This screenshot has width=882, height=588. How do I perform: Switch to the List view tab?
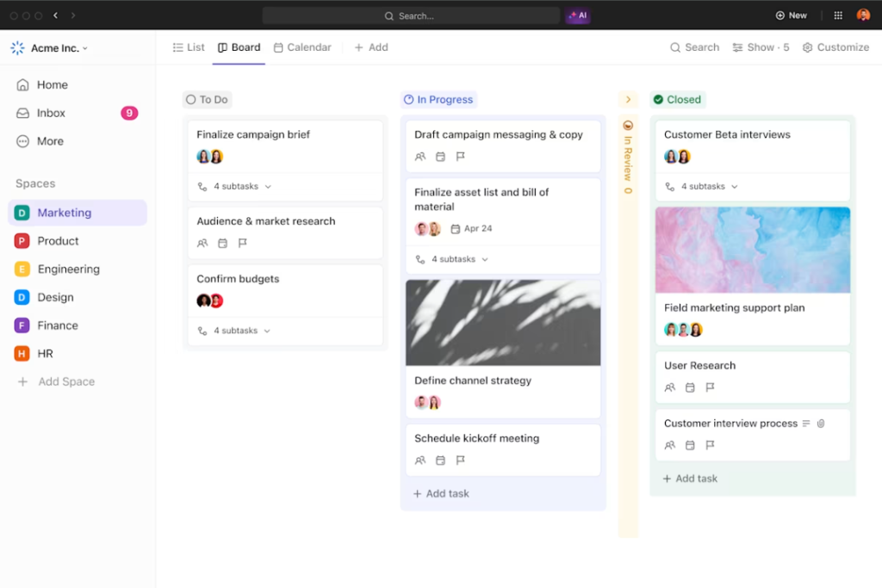(189, 47)
